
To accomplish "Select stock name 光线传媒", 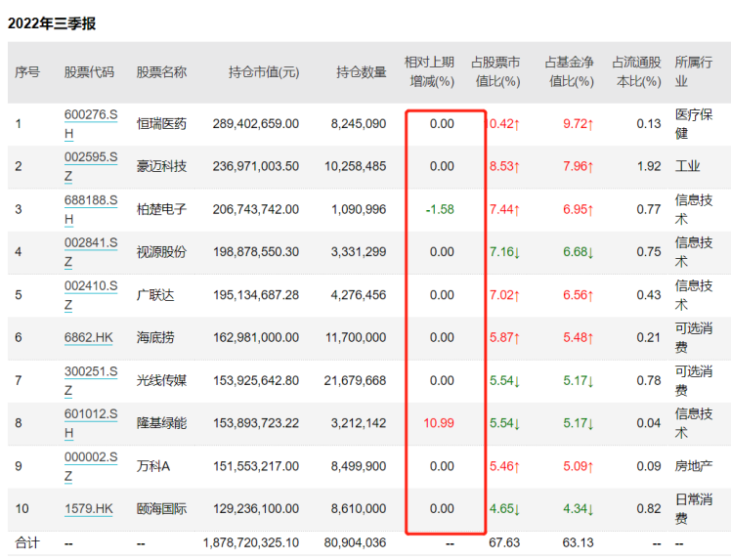I will 161,380.
